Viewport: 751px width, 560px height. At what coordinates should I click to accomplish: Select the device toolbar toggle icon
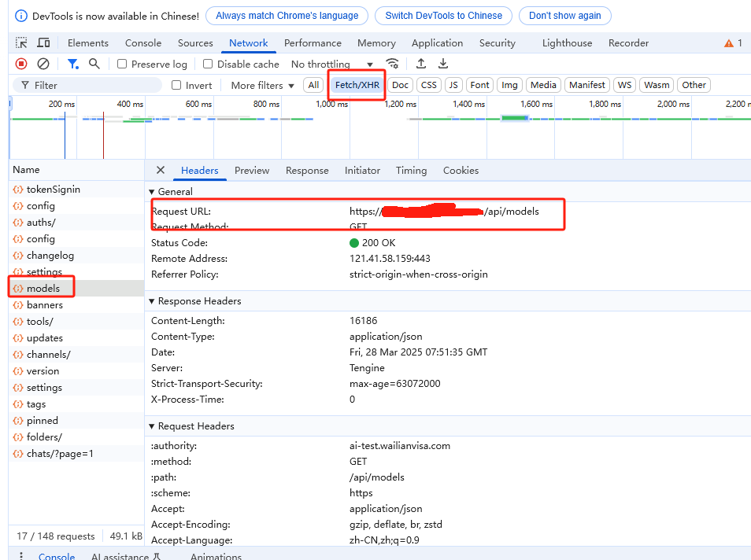pos(43,42)
